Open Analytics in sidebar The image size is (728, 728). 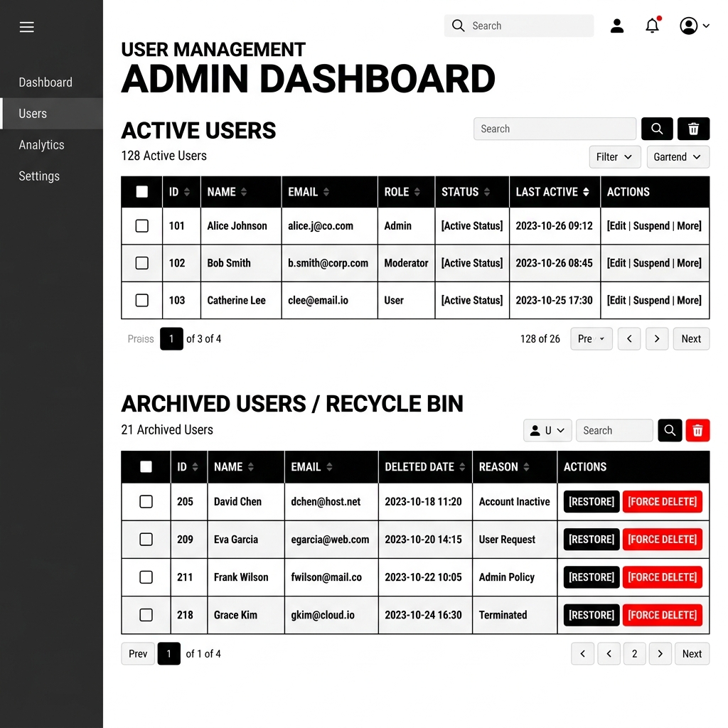coord(41,145)
